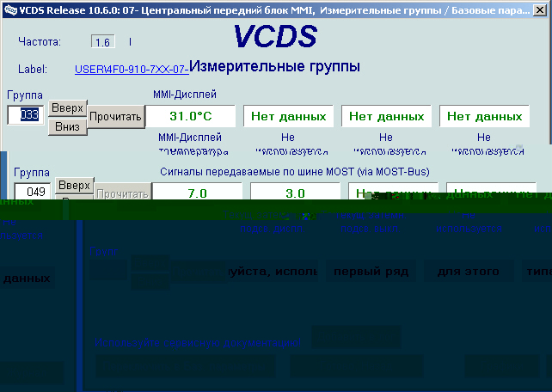Focus the group number field showing 049
Image resolution: width=552 pixels, height=392 pixels.
(33, 192)
